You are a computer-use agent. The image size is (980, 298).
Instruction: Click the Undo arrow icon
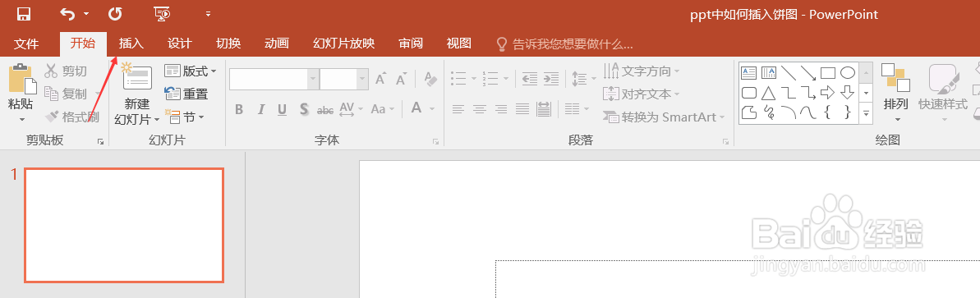click(67, 13)
